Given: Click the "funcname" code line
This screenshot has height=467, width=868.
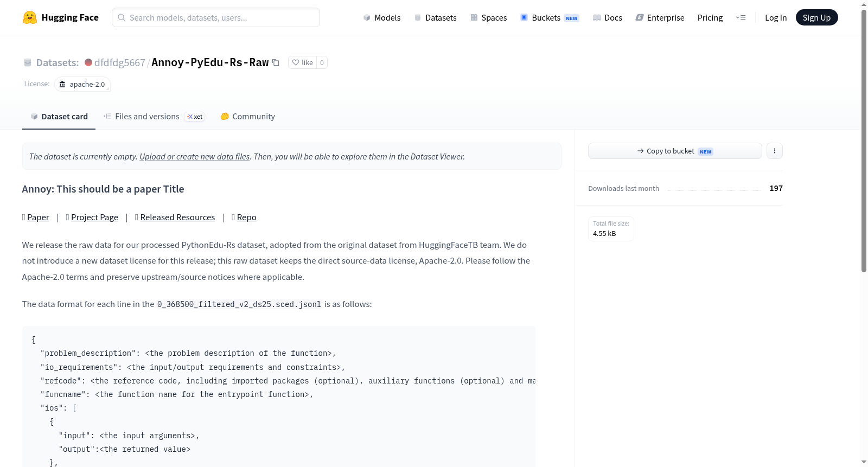Looking at the screenshot, I should pyautogui.click(x=177, y=394).
